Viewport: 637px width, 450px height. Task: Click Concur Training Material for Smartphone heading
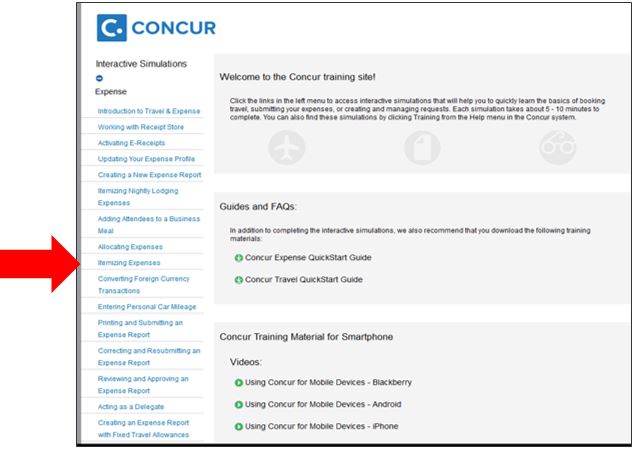point(306,337)
